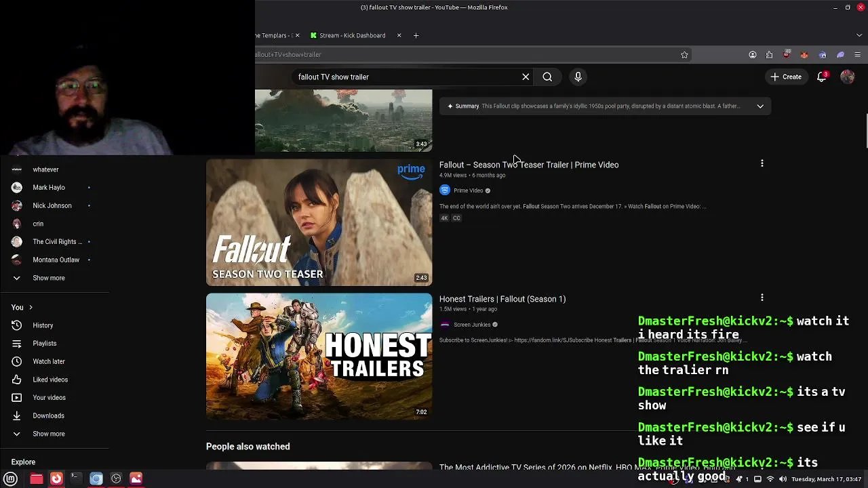Screen dimensions: 868x488
Task: Open Prime Video channel link
Action: (468, 190)
